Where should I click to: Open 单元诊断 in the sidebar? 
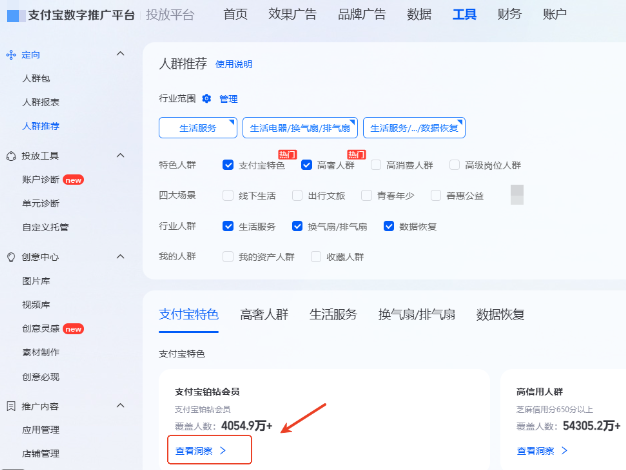tap(41, 204)
